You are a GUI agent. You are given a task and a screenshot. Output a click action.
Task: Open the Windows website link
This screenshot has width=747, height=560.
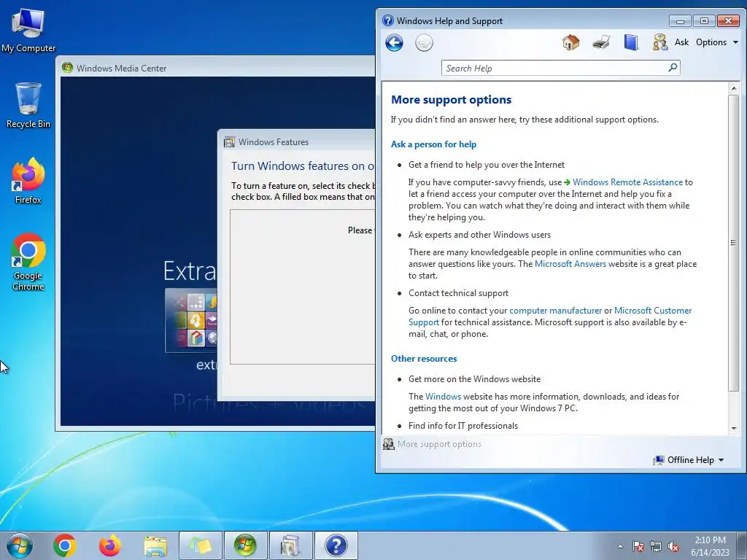pos(443,397)
